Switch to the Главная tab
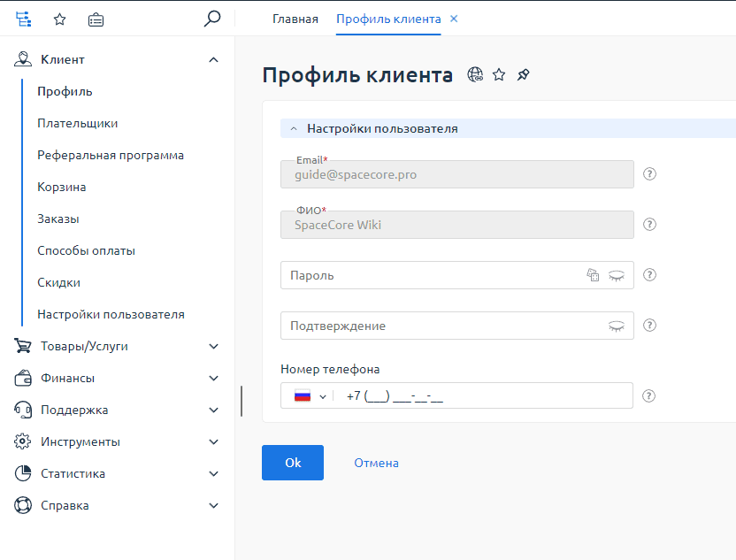Screen dimensions: 736x560 tap(295, 19)
